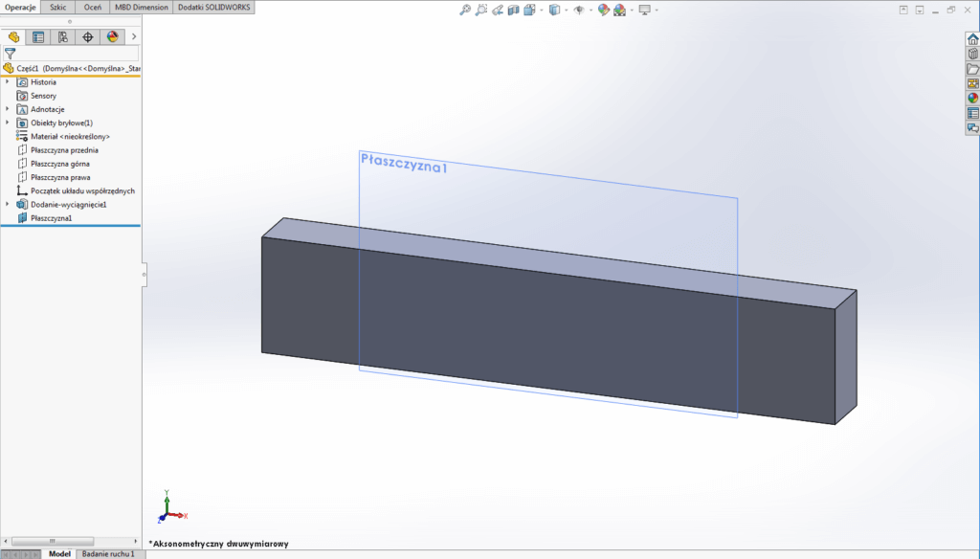The height and width of the screenshot is (559, 980).
Task: Open the Hide/Show Items eye icon
Action: point(581,9)
